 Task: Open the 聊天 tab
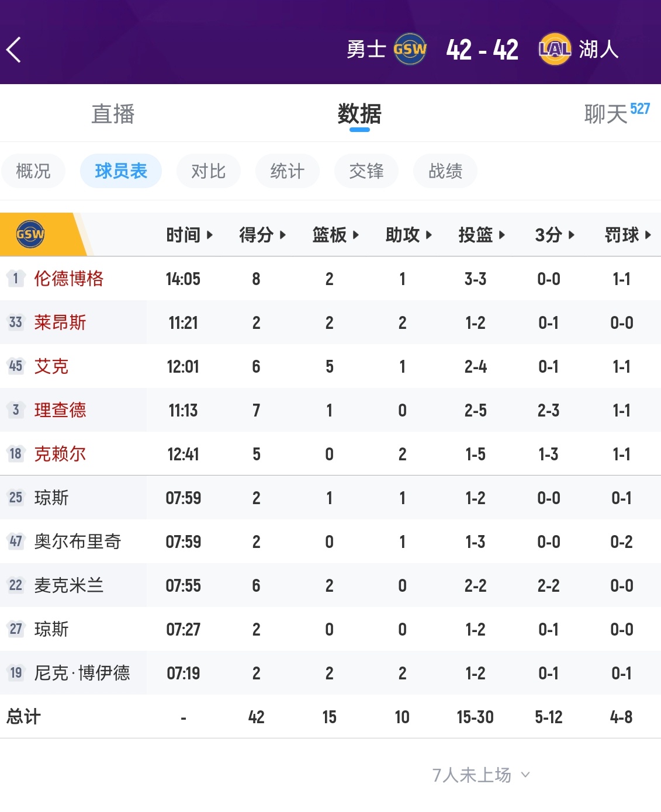click(x=606, y=114)
